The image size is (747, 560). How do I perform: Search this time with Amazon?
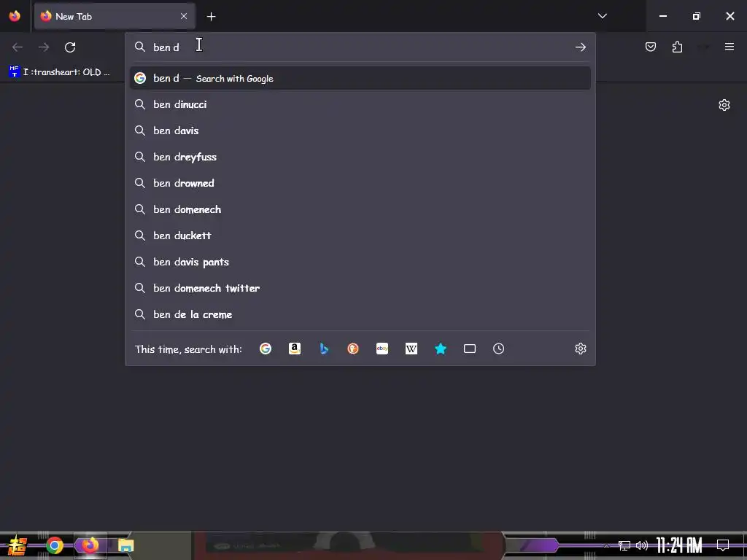coord(295,349)
